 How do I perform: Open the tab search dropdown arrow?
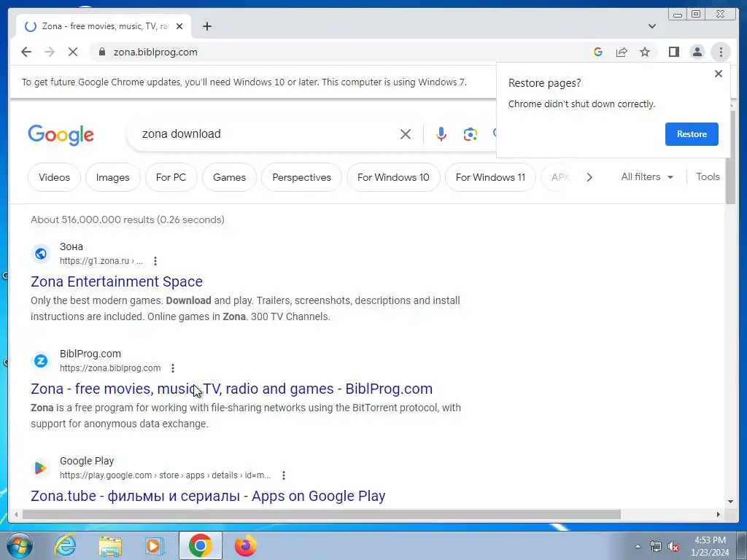pos(651,26)
